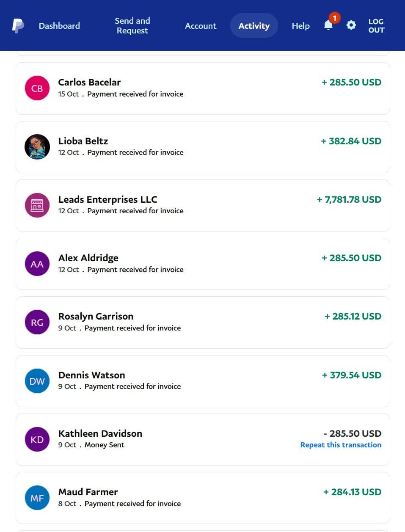Screen dimensions: 405x532
Task: Open the Send and Request menu
Action: click(x=132, y=26)
